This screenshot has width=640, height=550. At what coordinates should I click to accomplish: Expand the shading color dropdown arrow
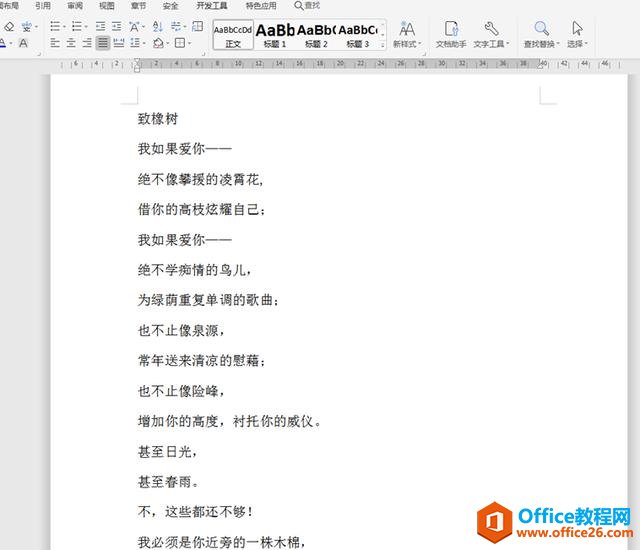167,43
